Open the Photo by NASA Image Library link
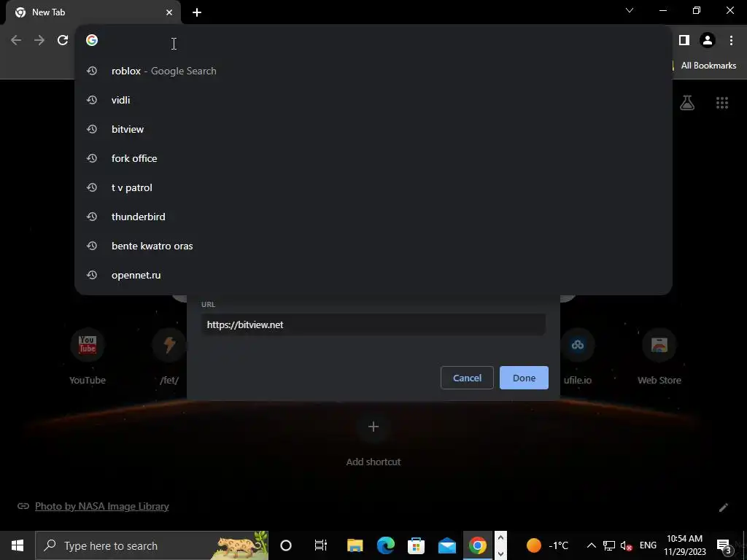Screen dimensions: 747x560 click(102, 506)
